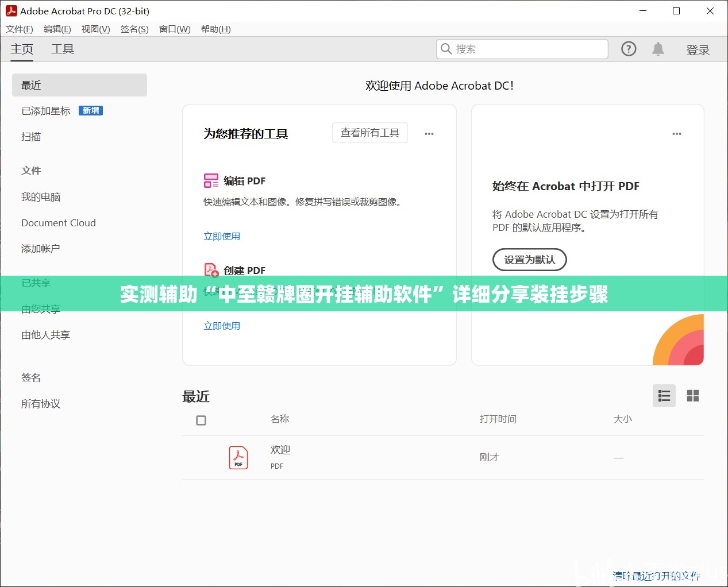Switch recent files to list view

pos(664,396)
